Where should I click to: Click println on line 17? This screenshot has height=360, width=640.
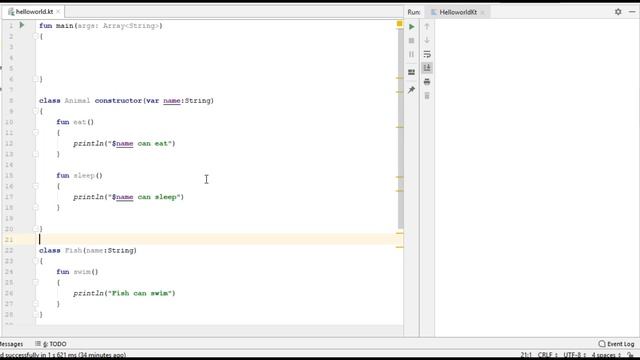pyautogui.click(x=89, y=197)
